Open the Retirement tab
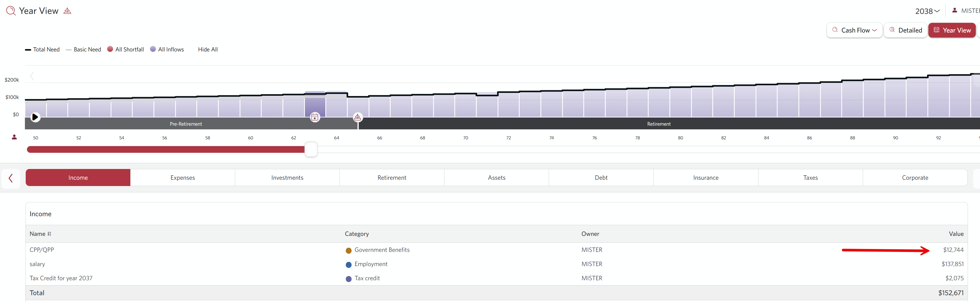Screen dimensions: 980x302 [x=392, y=178]
